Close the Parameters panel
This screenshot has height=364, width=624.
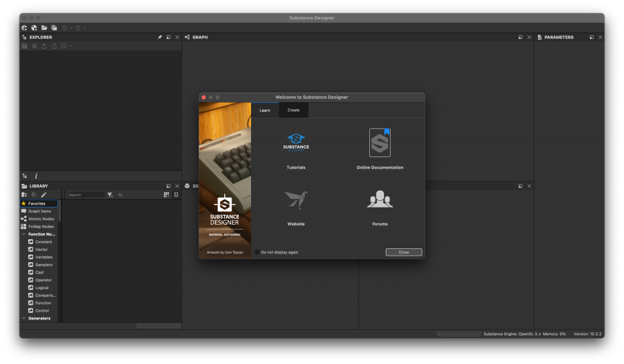[x=600, y=37]
